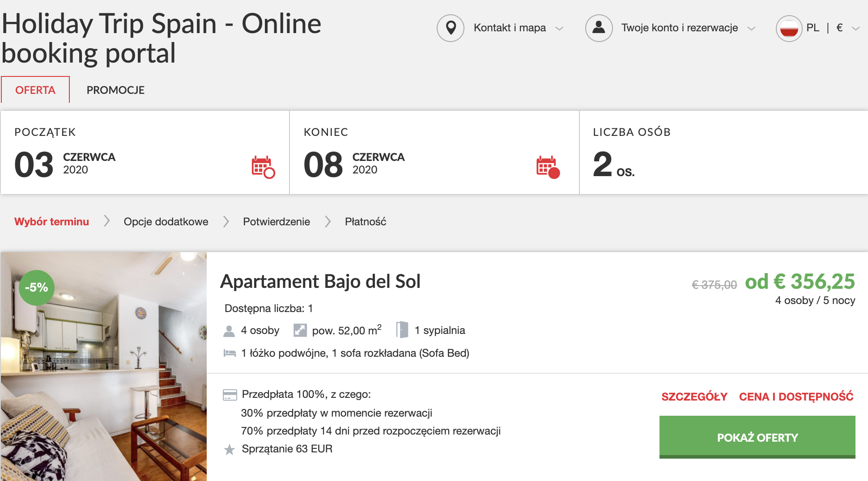
Task: Open the Twoje konto i rezerwacje dropdown
Action: click(x=753, y=28)
